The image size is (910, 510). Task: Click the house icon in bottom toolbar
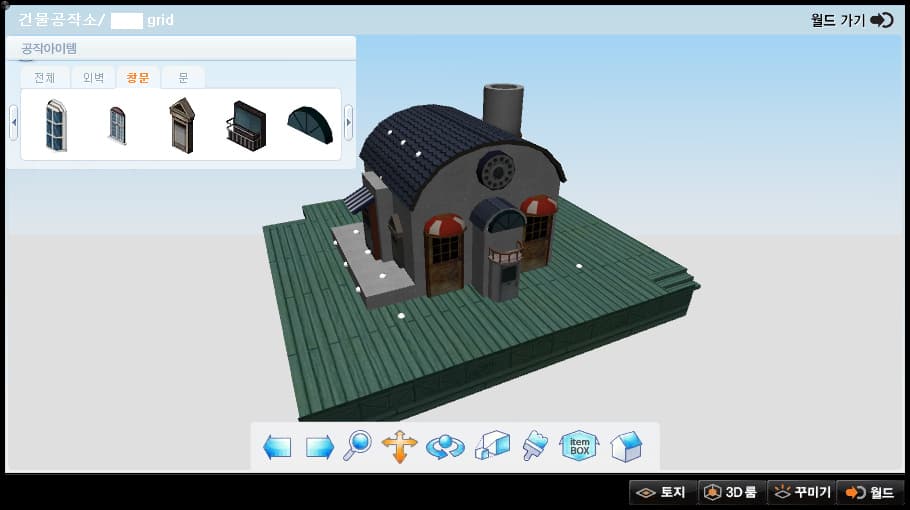pos(626,446)
